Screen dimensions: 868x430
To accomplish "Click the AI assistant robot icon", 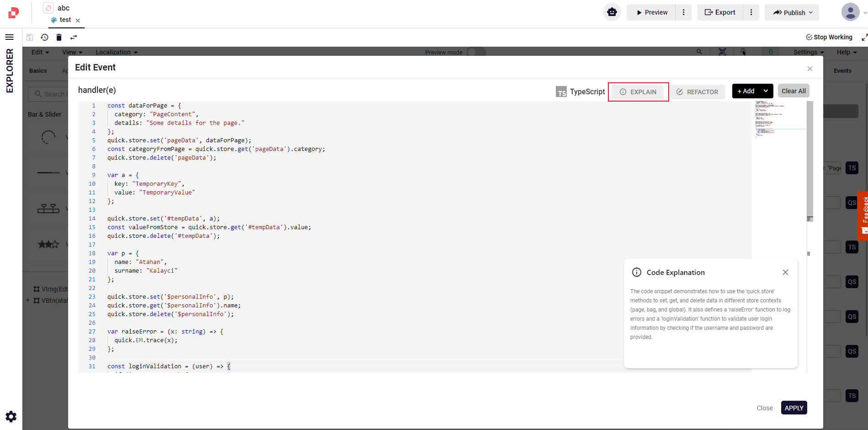I will 612,12.
